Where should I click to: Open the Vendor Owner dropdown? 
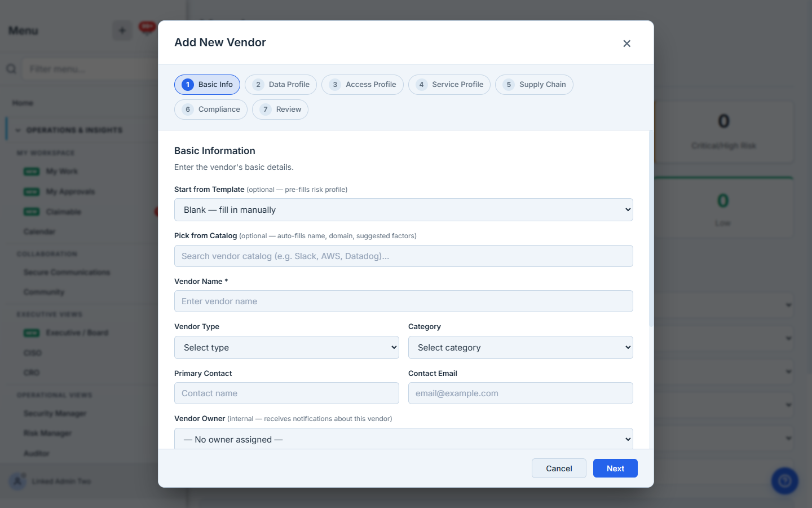pyautogui.click(x=404, y=439)
